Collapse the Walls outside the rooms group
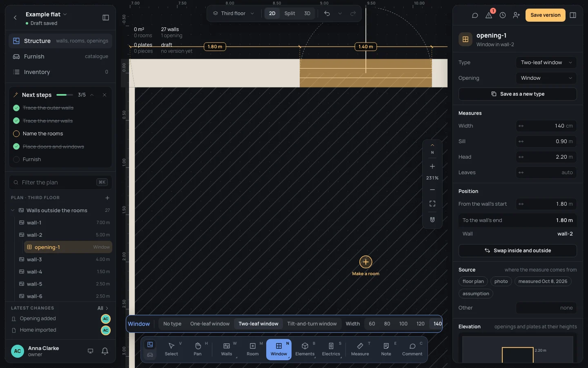 tap(13, 211)
